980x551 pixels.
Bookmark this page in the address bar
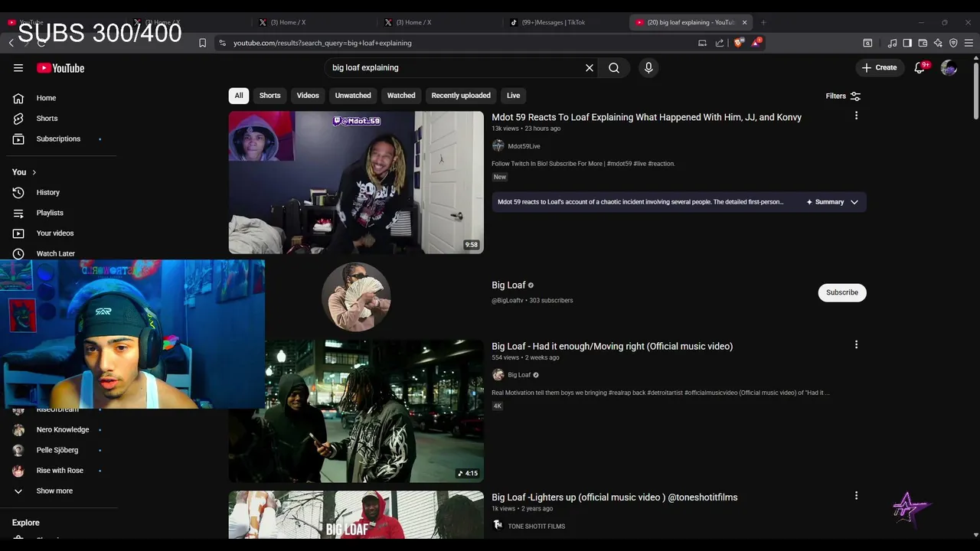pyautogui.click(x=202, y=43)
